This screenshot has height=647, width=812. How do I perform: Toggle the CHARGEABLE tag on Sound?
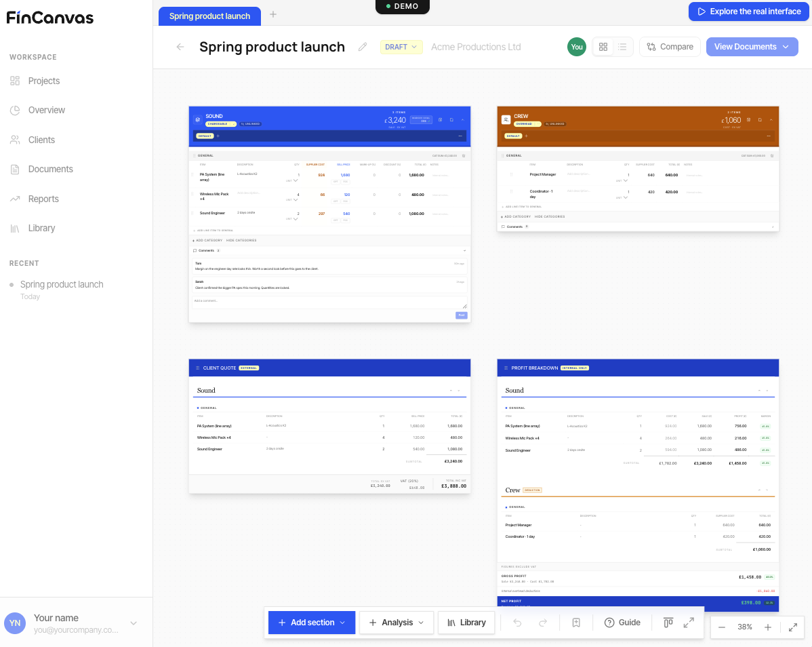click(x=220, y=124)
